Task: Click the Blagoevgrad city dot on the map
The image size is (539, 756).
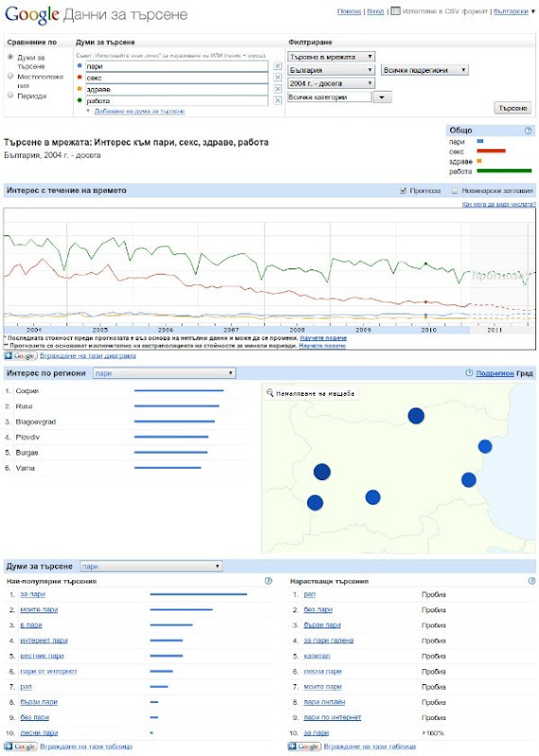Action: [315, 503]
